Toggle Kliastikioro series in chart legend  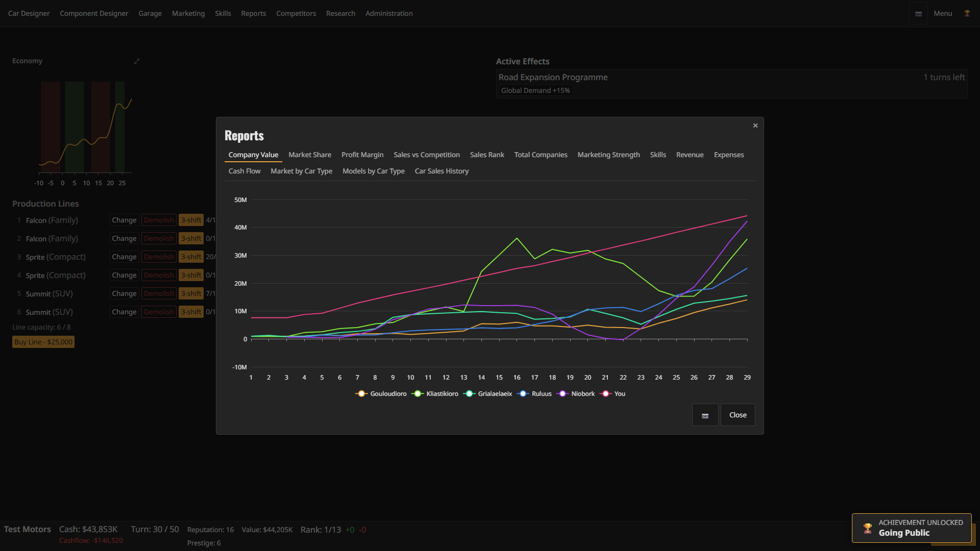(435, 394)
